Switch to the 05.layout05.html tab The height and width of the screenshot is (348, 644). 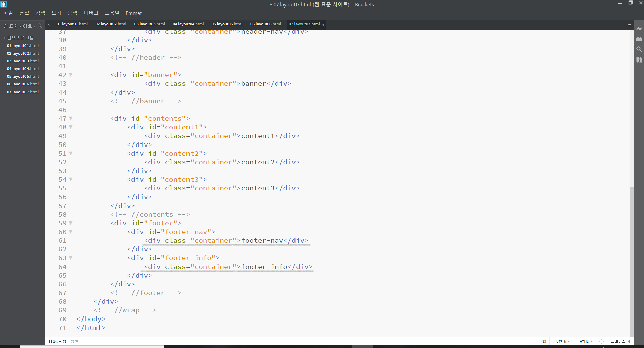pos(227,24)
